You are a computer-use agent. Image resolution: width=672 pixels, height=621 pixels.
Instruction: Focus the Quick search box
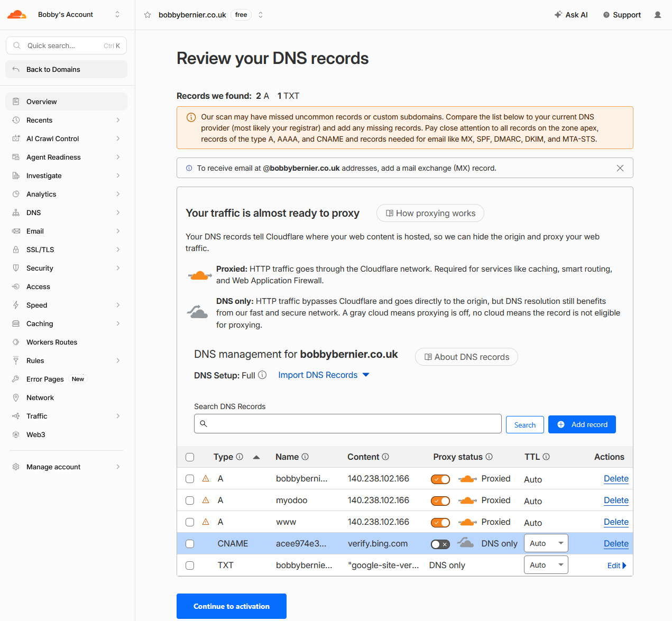click(x=66, y=45)
